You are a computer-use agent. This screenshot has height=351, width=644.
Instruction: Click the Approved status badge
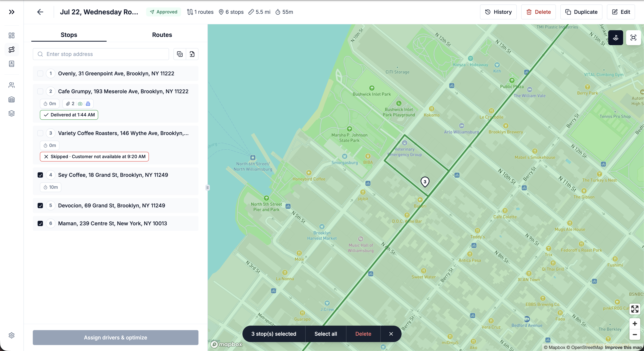tap(163, 12)
